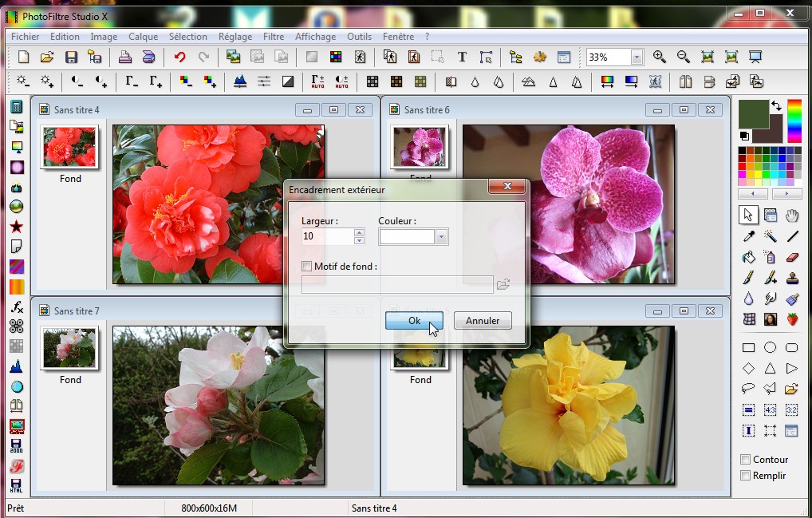Screen dimensions: 812x518
Task: Open the Affichage menu
Action: coord(315,37)
